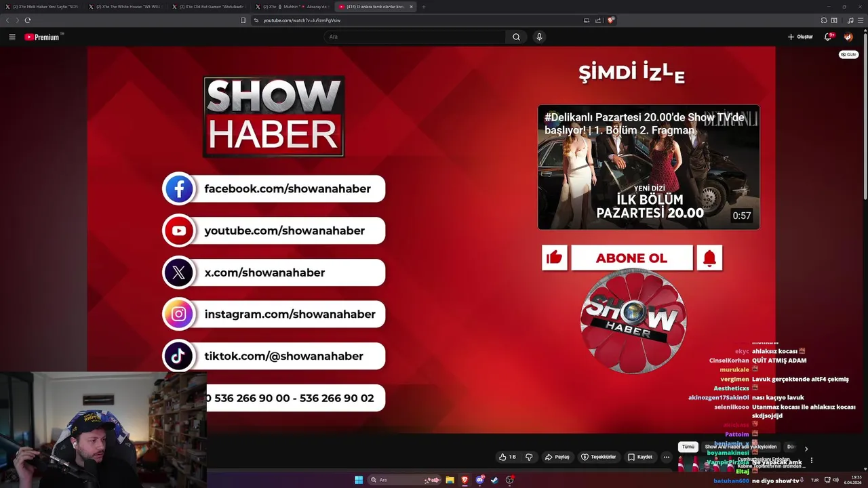The image size is (868, 488).
Task: Switch to 'X'te Old But Gamer' tab
Action: pos(209,7)
